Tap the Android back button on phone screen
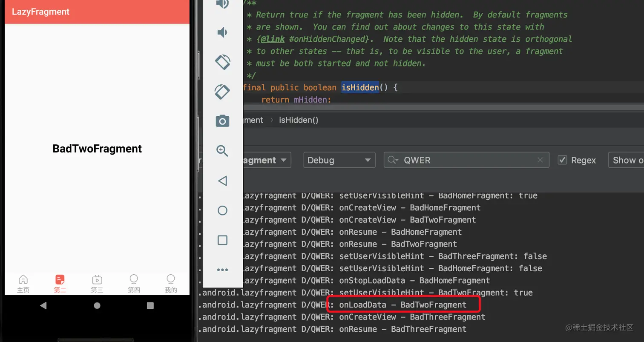This screenshot has height=342, width=644. click(43, 305)
